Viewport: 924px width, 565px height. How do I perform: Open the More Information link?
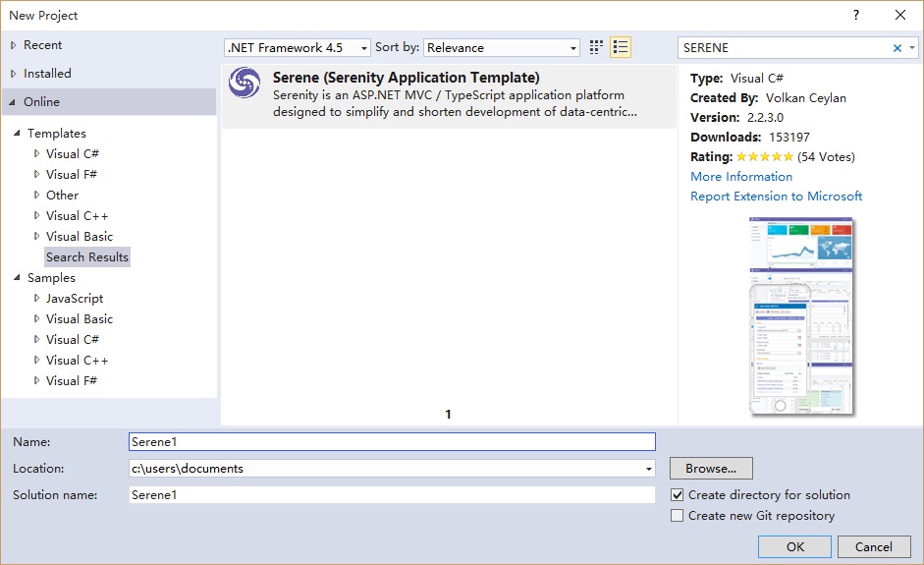740,177
